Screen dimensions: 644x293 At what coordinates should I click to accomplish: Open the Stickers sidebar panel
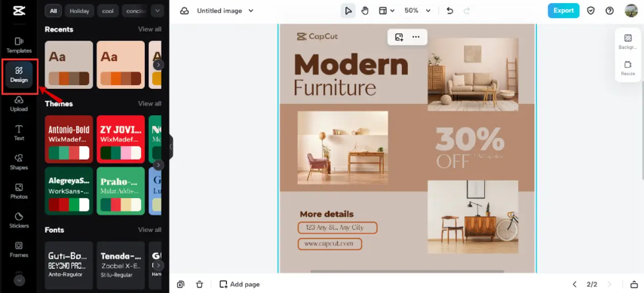[19, 221]
